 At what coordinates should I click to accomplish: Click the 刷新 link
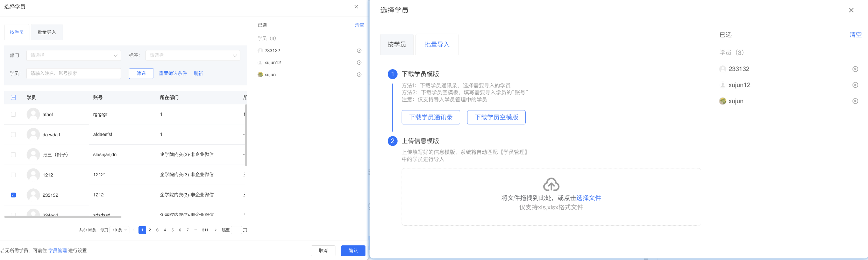point(198,73)
